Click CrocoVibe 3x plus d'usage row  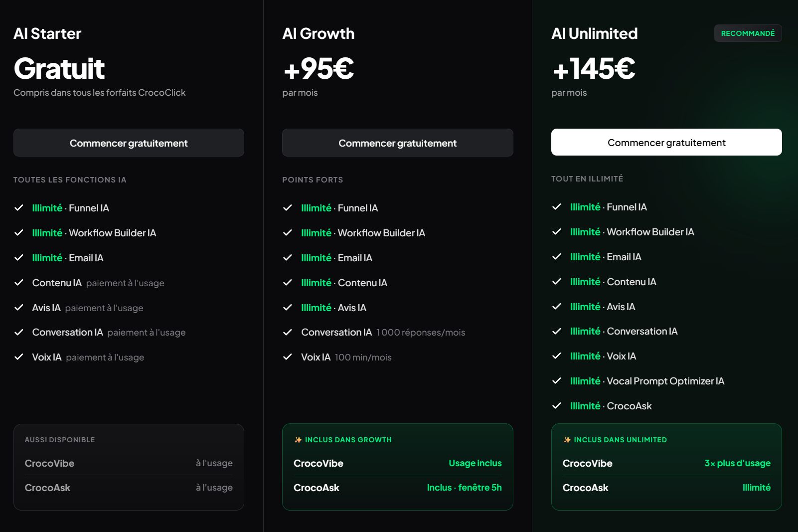coord(666,463)
